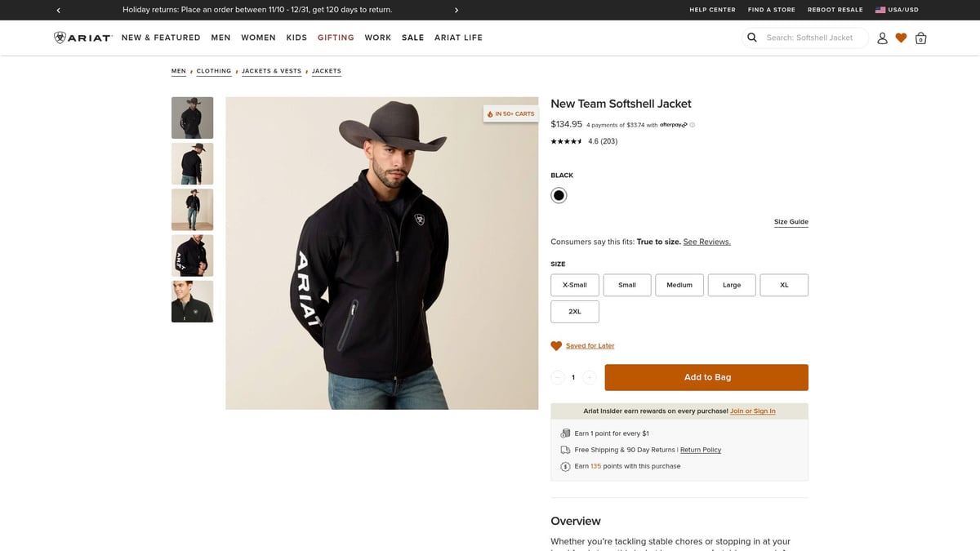Open the Size Guide link
Screen dimensions: 980x551
pos(790,221)
